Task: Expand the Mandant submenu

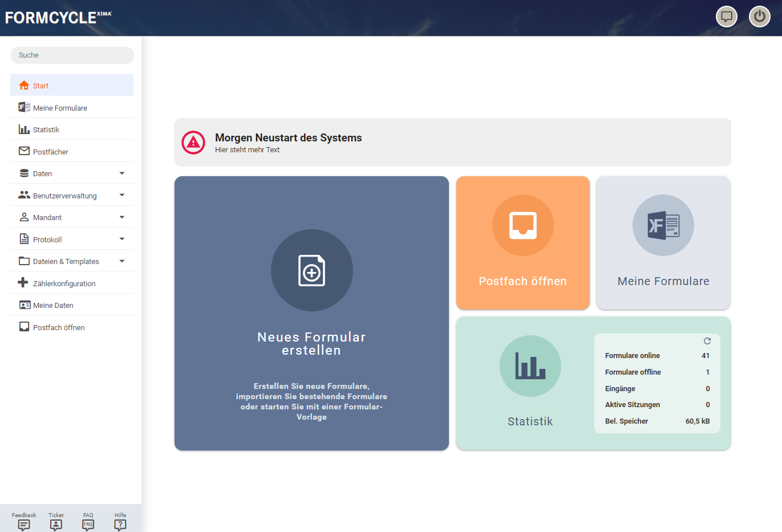Action: 121,217
